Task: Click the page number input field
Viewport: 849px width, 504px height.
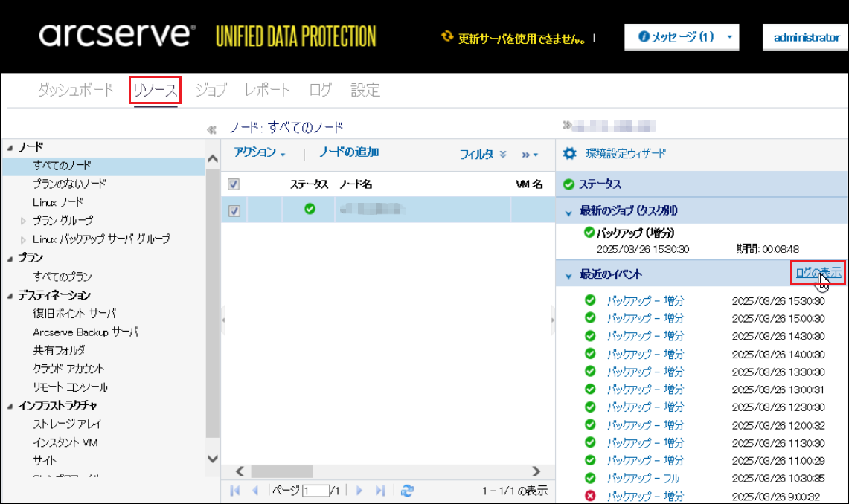Action: [x=315, y=491]
